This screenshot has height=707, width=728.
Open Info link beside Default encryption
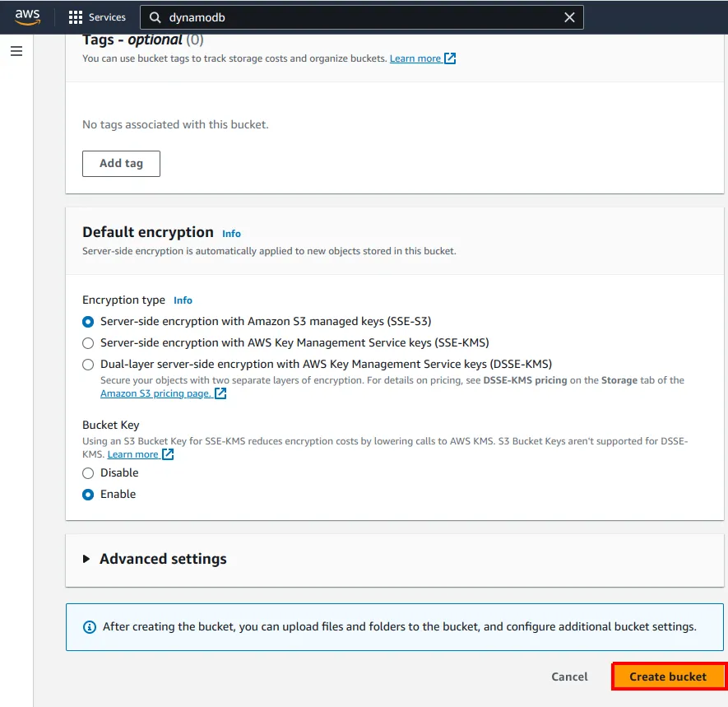pyautogui.click(x=231, y=234)
